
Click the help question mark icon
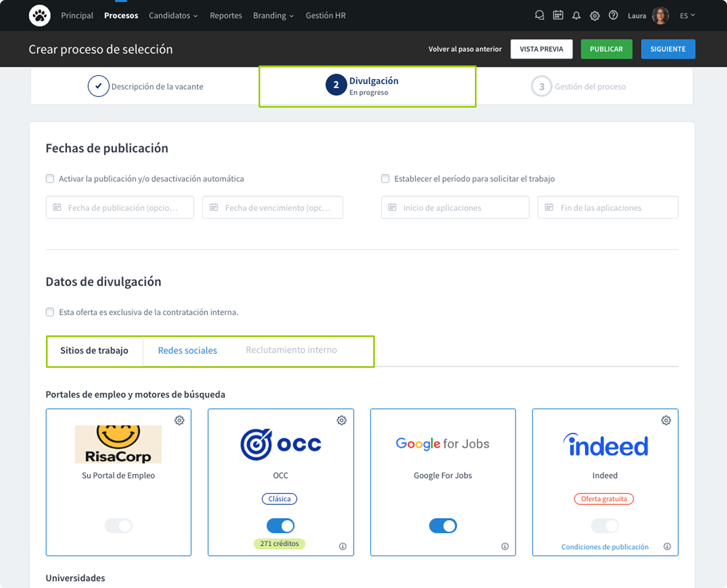click(x=613, y=16)
